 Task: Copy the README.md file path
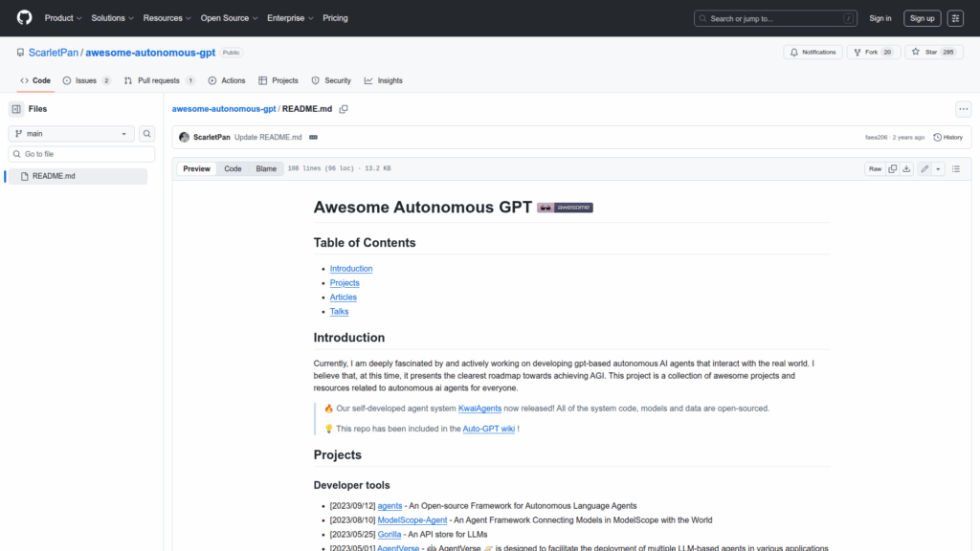pyautogui.click(x=344, y=109)
